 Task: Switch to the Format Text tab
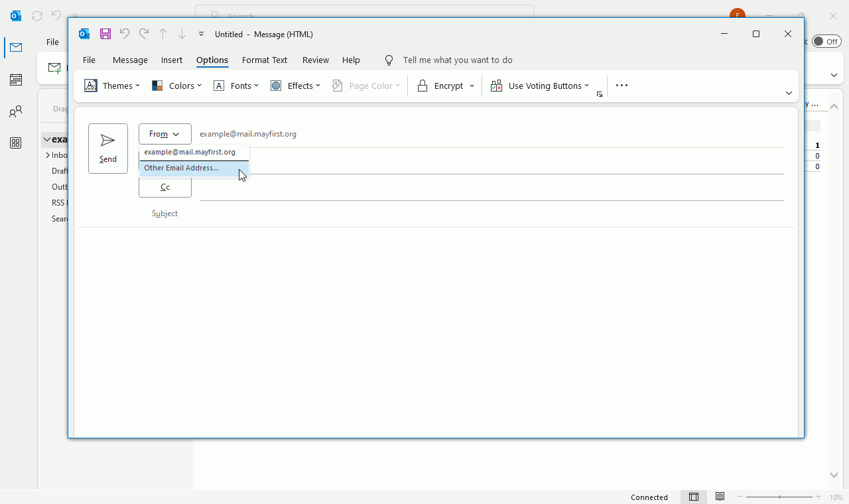[x=265, y=60]
